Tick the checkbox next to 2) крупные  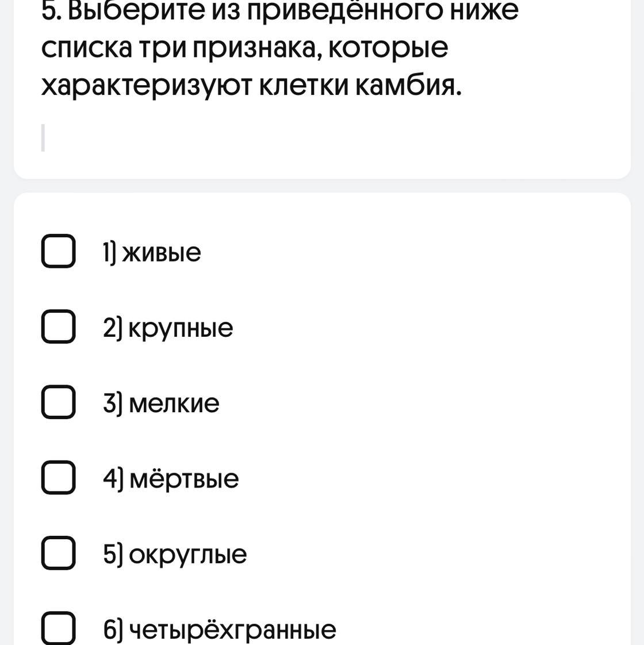59,327
